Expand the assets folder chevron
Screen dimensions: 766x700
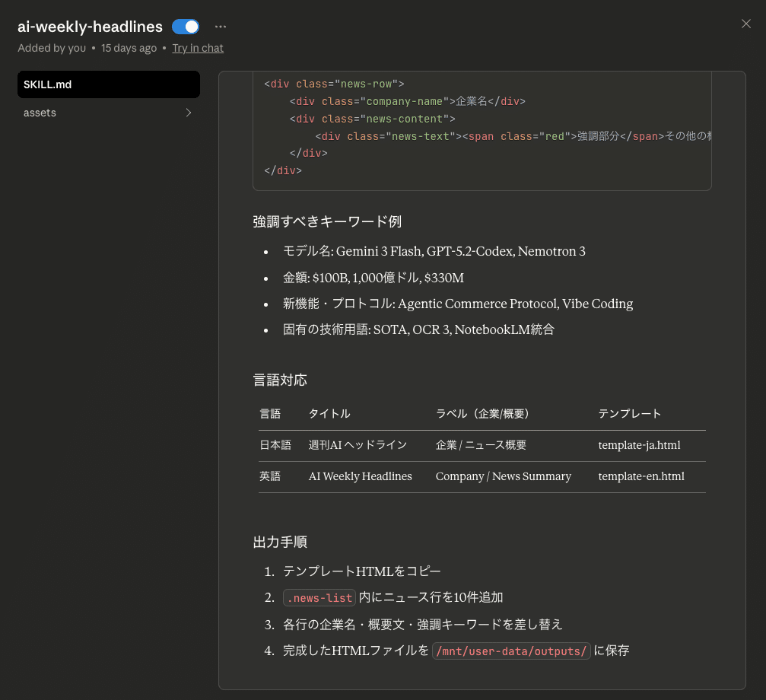click(x=189, y=113)
